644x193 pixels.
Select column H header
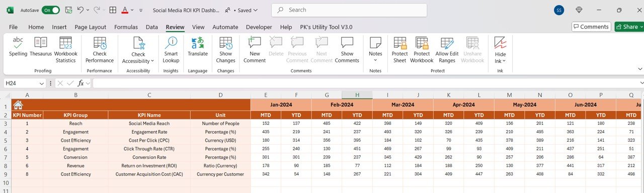tap(357, 95)
